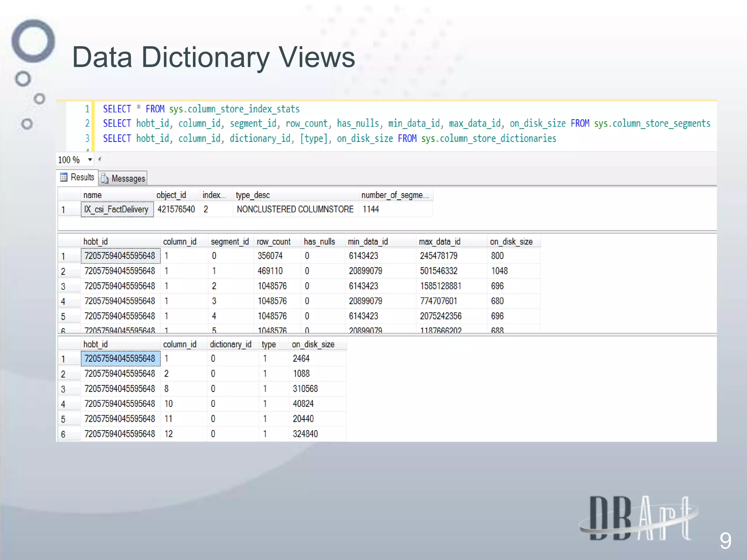This screenshot has width=747, height=560.
Task: Click the 'dictionary_id' column header
Action: [233, 344]
